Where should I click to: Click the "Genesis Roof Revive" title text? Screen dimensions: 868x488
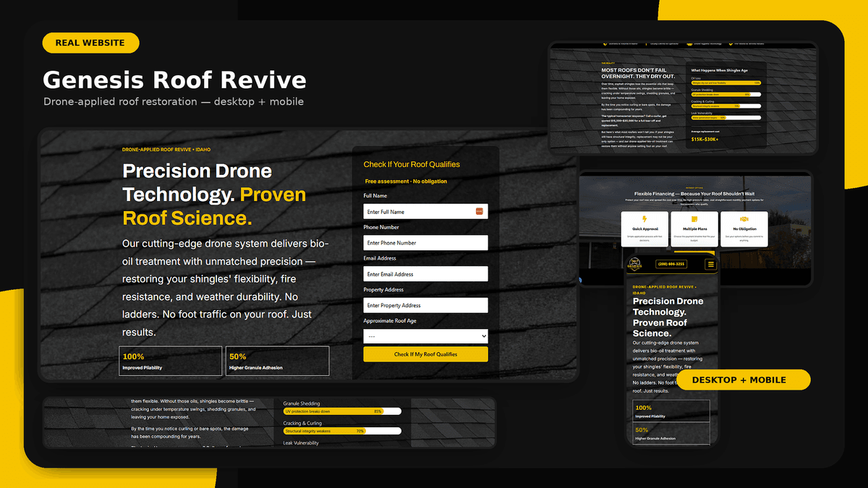click(174, 80)
